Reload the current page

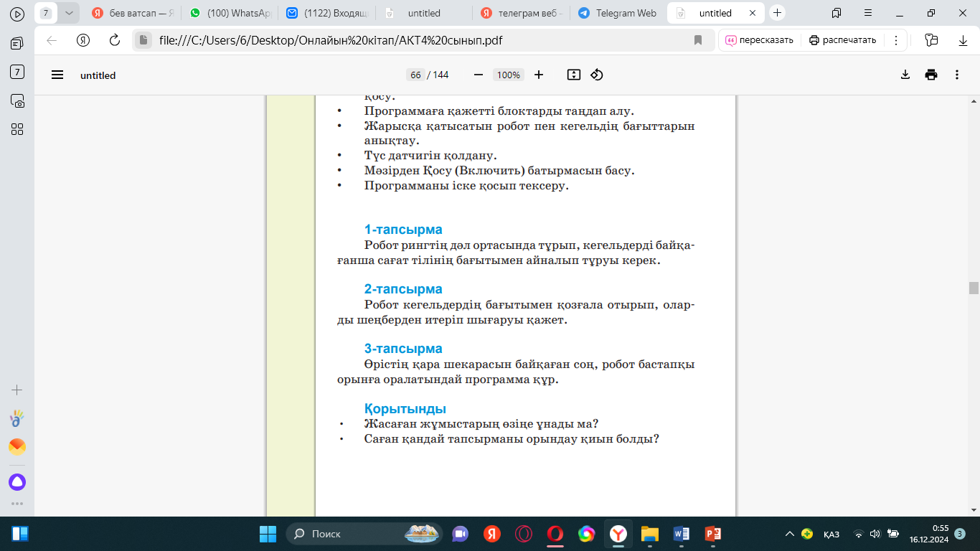(114, 40)
